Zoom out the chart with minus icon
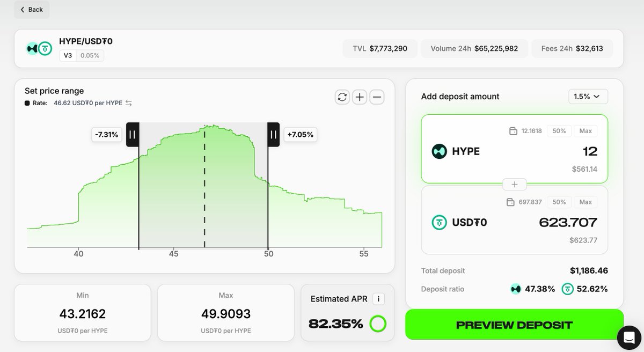The width and height of the screenshot is (644, 352). point(377,97)
